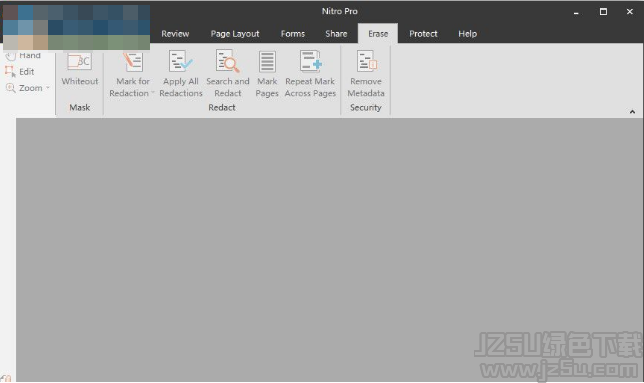Image resolution: width=644 pixels, height=383 pixels.
Task: Minimize the Nitro Pro window
Action: click(576, 12)
